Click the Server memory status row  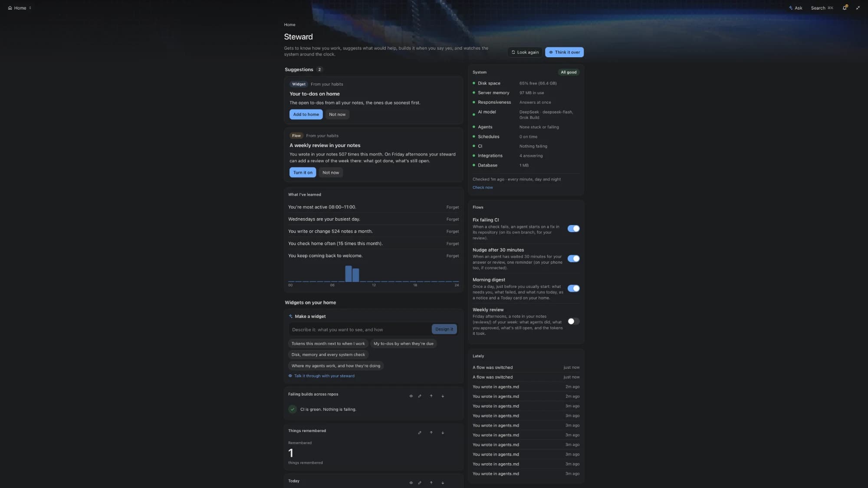(x=526, y=93)
